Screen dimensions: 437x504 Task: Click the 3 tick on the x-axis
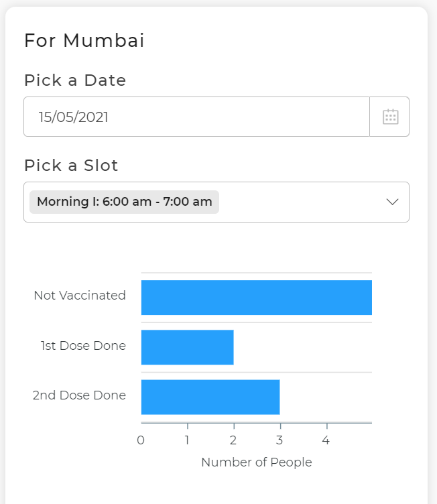279,440
